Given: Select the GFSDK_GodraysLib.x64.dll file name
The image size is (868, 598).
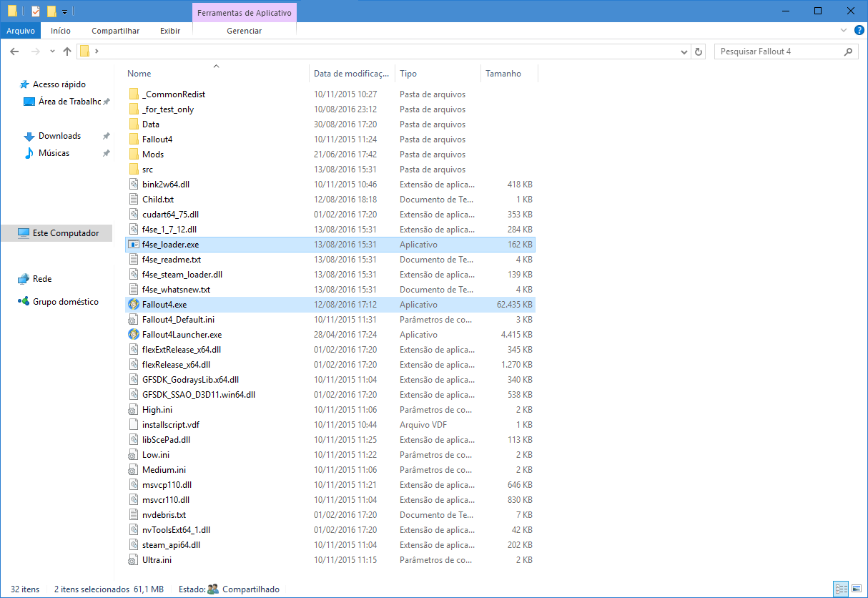Looking at the screenshot, I should click(190, 380).
